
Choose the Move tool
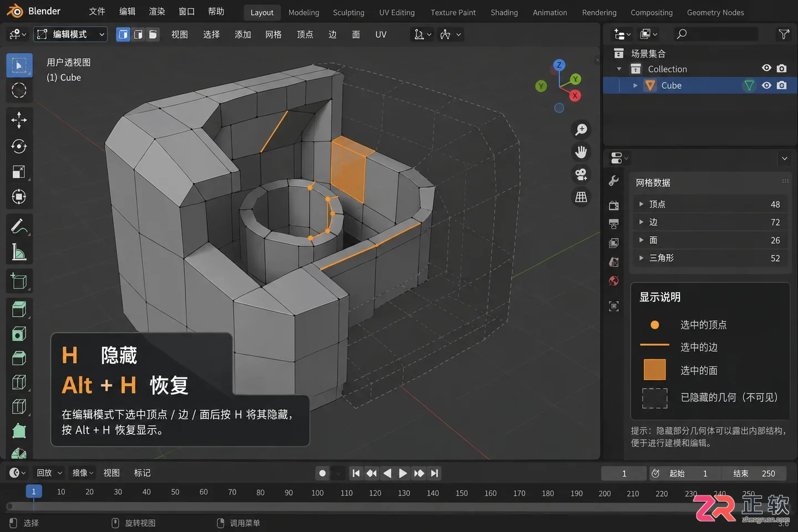[x=19, y=120]
